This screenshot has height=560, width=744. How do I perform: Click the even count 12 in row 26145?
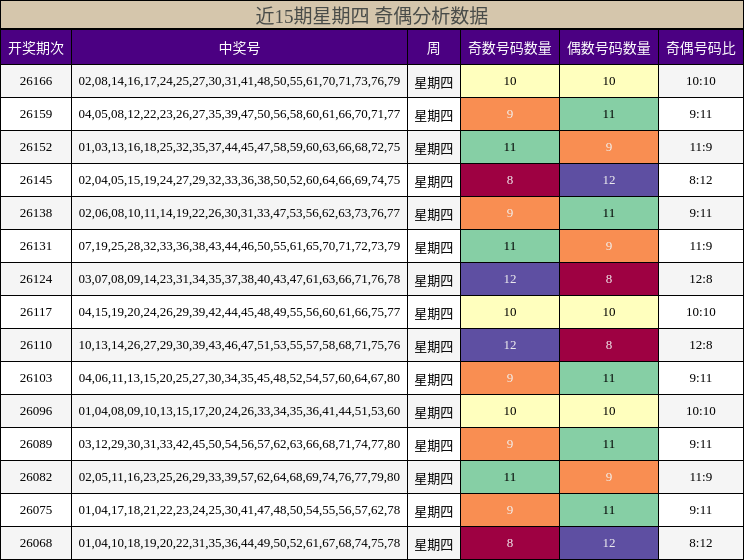(609, 180)
